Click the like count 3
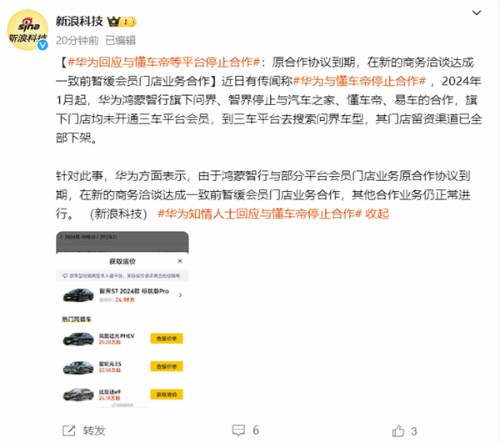The width and height of the screenshot is (500, 443). 414,431
